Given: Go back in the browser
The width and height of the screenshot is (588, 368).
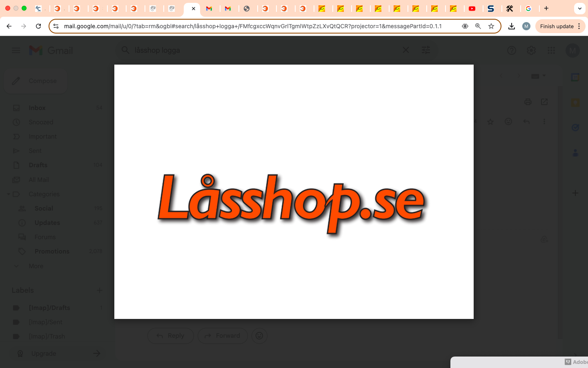Looking at the screenshot, I should coord(9,26).
